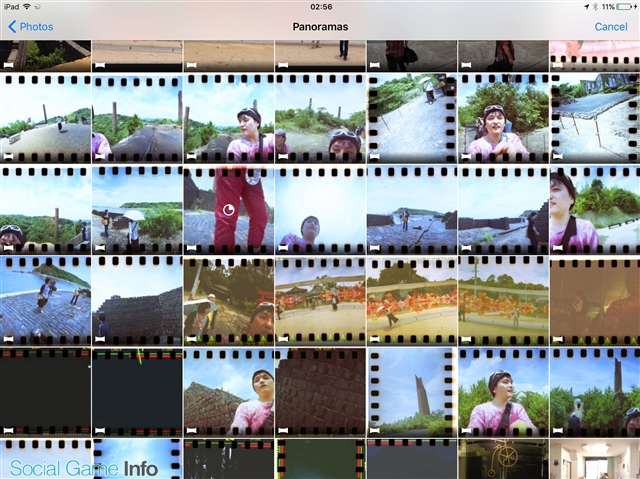
Task: Select photo of person bending on cobblestones
Action: (x=45, y=301)
